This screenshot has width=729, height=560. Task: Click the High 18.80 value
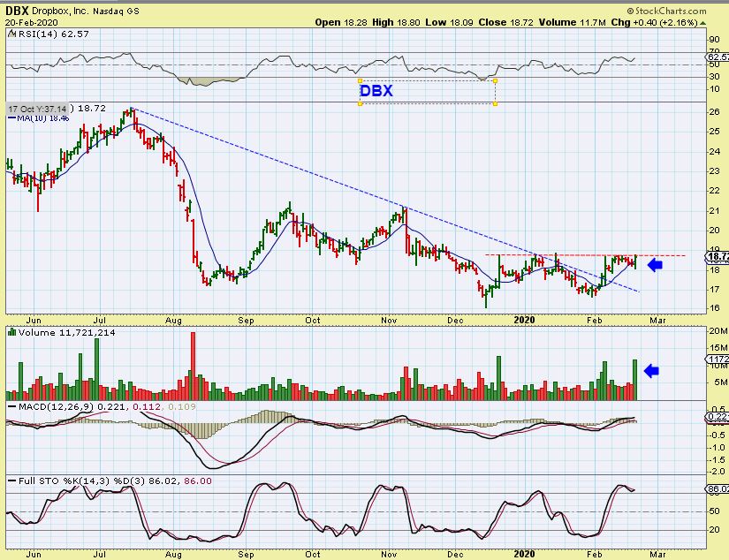(x=397, y=22)
